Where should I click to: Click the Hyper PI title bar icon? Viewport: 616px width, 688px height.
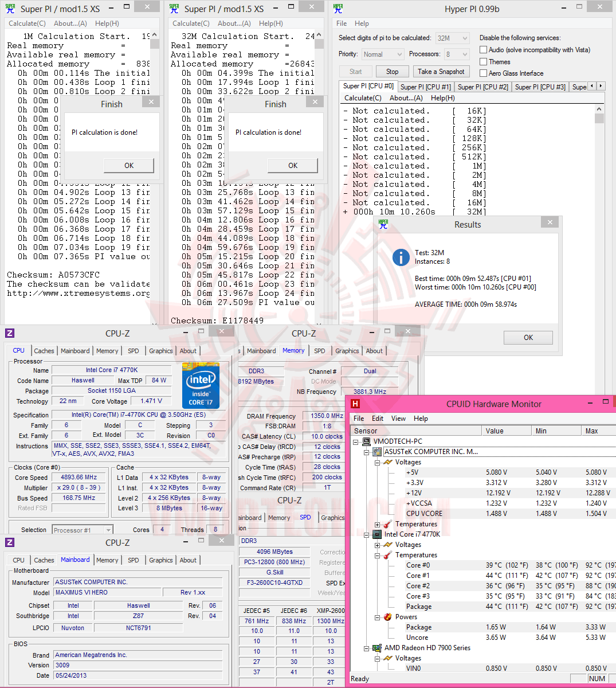[x=338, y=9]
